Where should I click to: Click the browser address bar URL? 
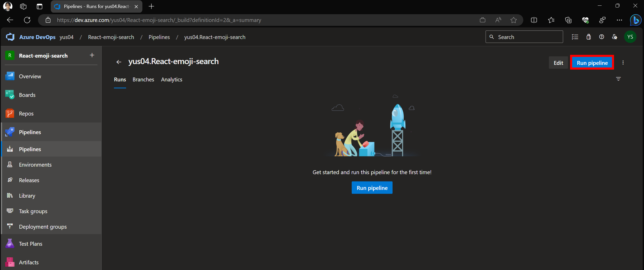(x=159, y=20)
